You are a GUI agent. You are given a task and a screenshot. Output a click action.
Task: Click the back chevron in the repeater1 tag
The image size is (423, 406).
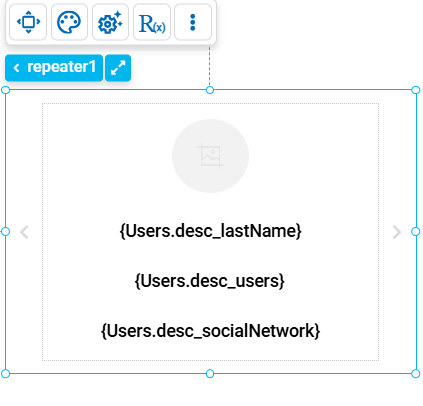pos(16,68)
